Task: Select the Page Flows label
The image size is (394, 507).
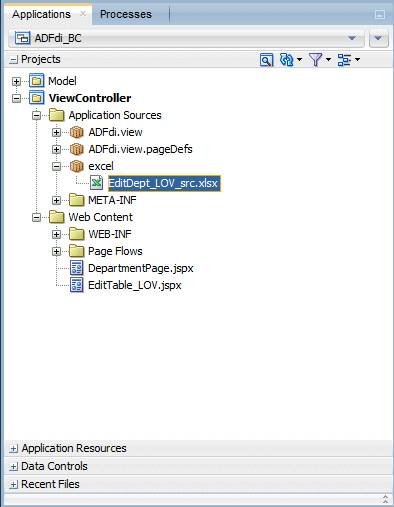Action: [x=115, y=251]
